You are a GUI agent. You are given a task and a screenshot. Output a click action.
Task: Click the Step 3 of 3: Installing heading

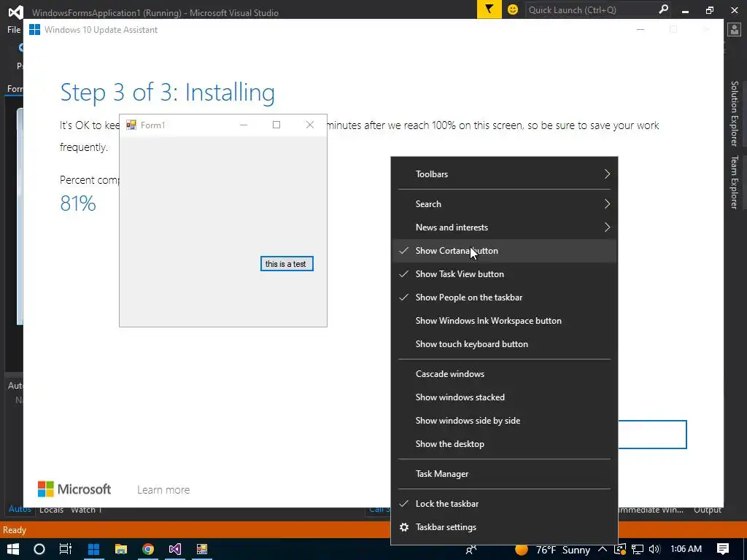[167, 93]
